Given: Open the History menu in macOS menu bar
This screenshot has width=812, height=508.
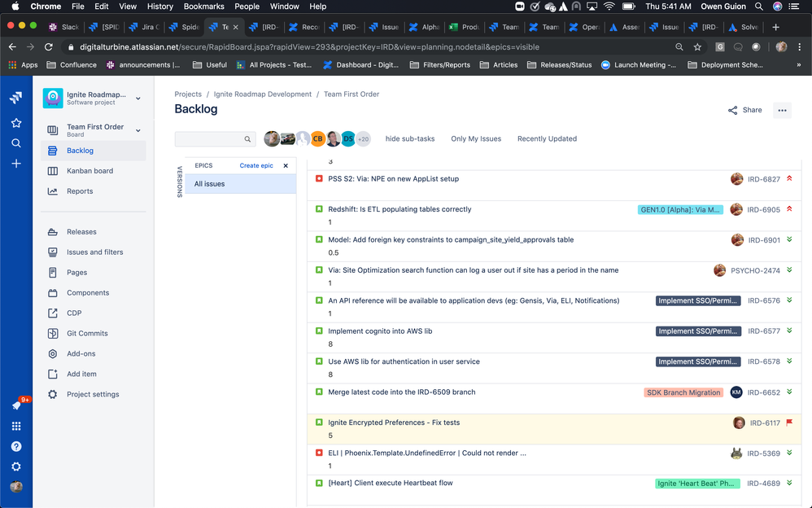Looking at the screenshot, I should pos(160,7).
